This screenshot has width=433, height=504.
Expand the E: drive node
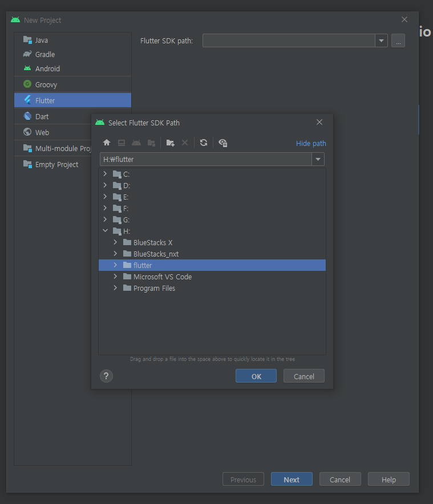tap(105, 197)
